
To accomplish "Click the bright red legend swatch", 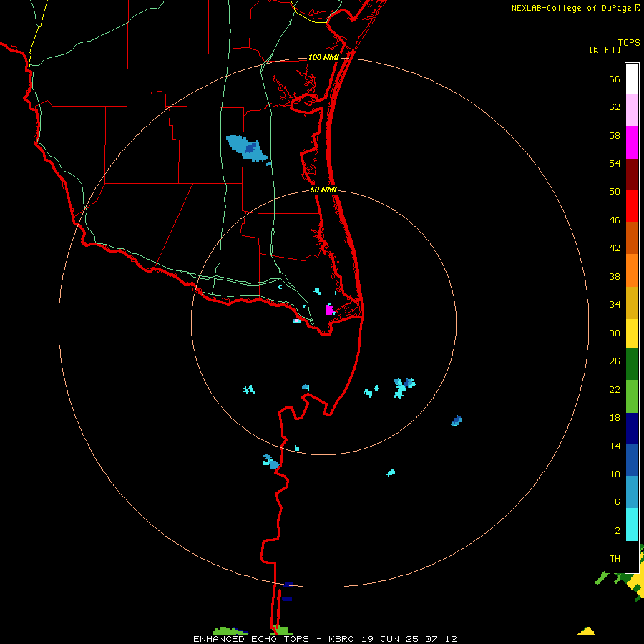I will (632, 206).
